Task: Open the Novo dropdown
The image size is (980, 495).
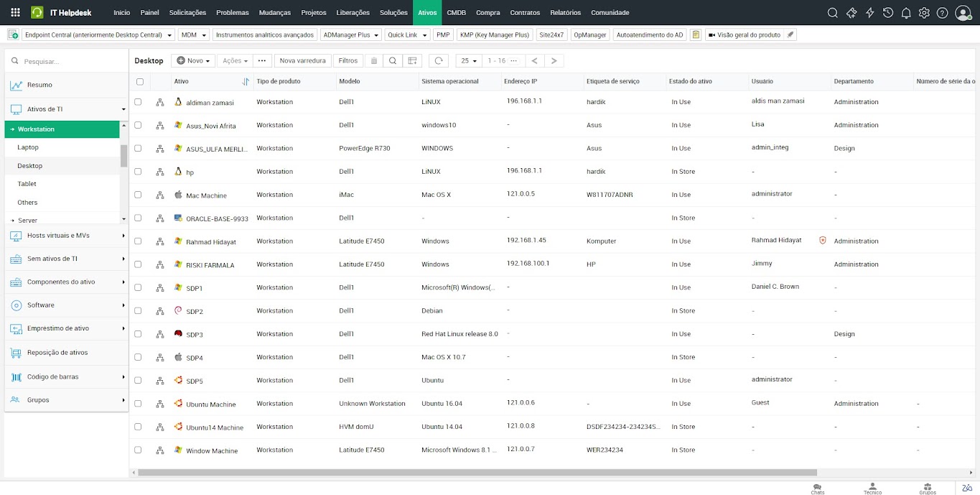Action: (193, 61)
